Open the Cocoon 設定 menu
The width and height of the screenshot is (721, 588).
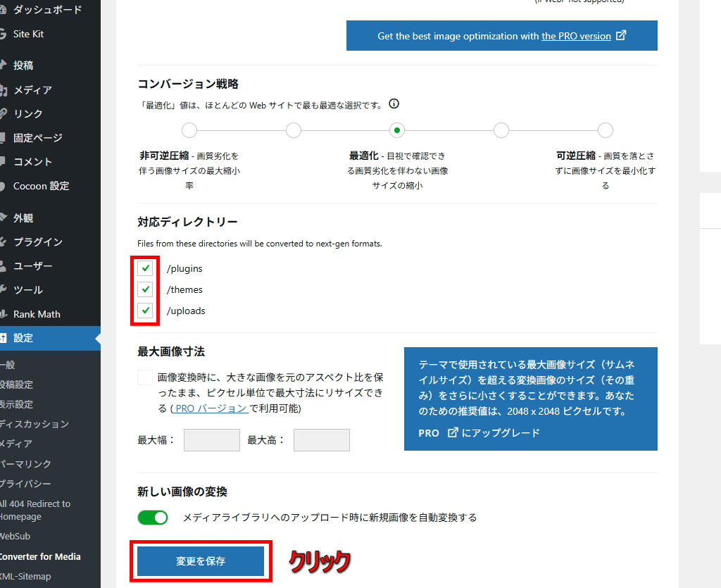point(41,186)
